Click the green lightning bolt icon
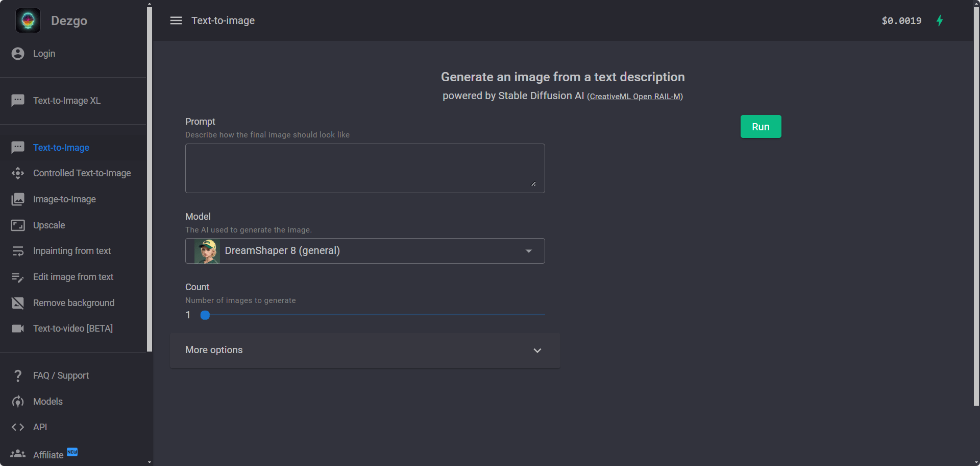Viewport: 980px width, 466px height. click(940, 20)
